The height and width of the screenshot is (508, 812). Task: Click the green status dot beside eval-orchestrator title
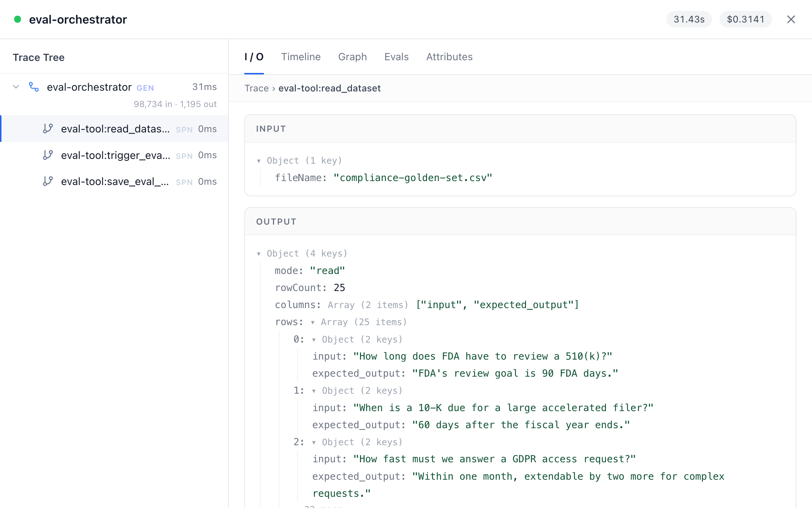17,19
